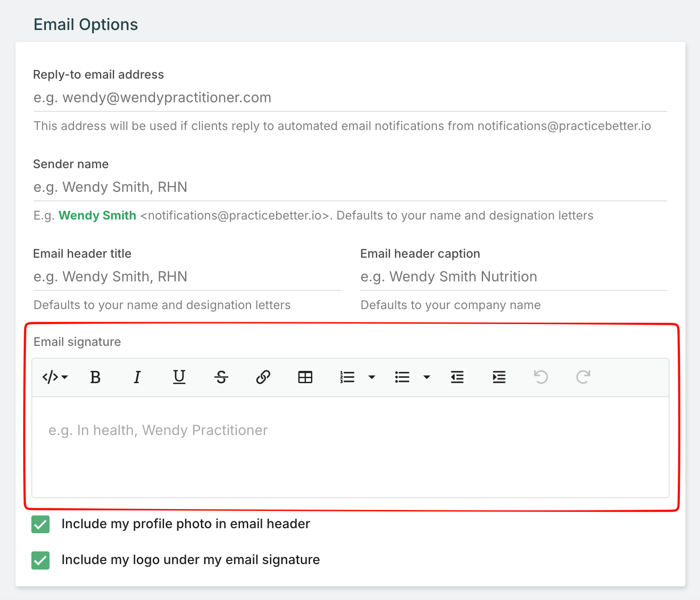Expand bulleted list style dropdown arrow
This screenshot has width=700, height=600.
point(427,377)
